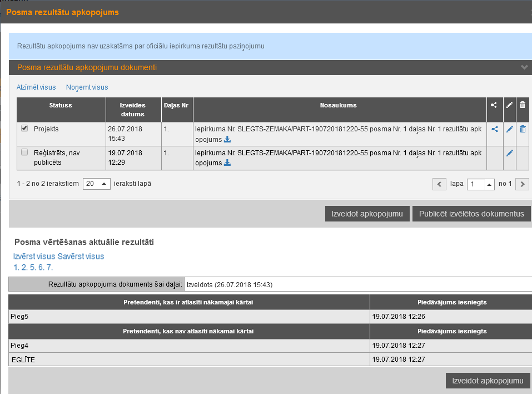Open the lapa page number dropdown
The width and height of the screenshot is (532, 394).
[x=480, y=184]
